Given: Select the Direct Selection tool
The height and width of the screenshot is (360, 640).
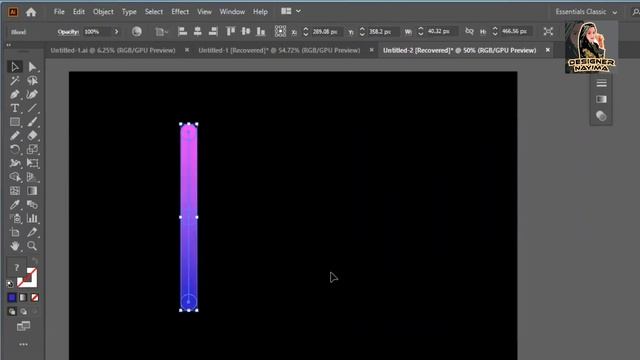Looking at the screenshot, I should tap(32, 67).
